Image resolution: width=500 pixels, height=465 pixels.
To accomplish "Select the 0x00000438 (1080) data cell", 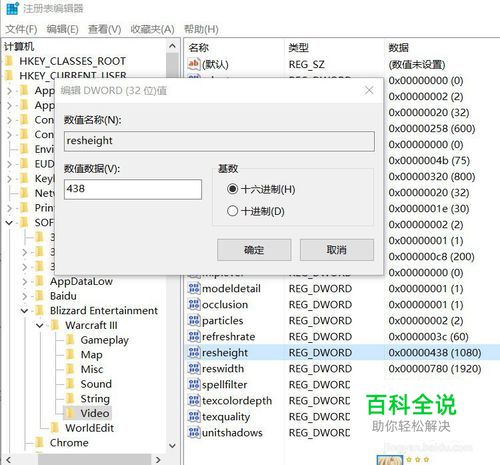I will [435, 353].
